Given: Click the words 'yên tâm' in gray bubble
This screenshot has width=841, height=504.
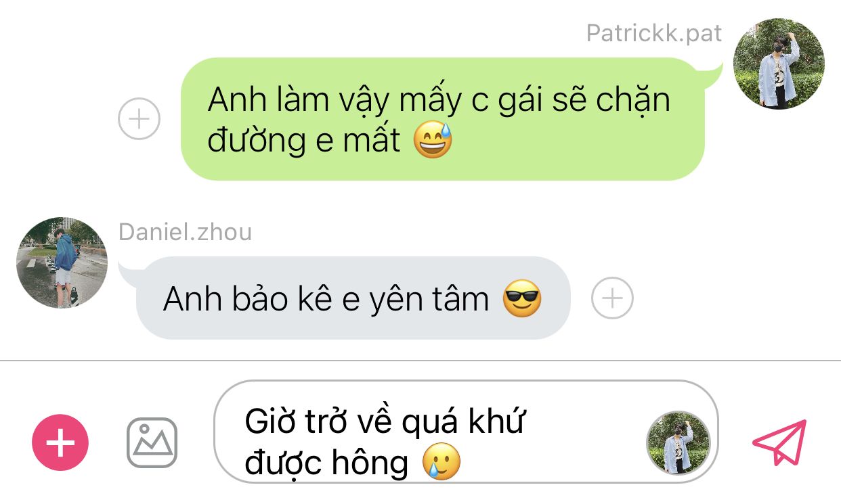Looking at the screenshot, I should [x=429, y=300].
